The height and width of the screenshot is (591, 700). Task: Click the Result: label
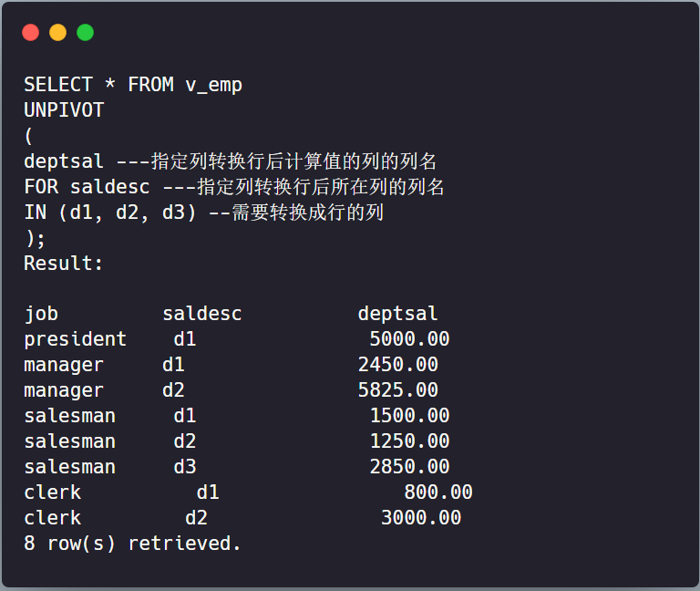[64, 264]
